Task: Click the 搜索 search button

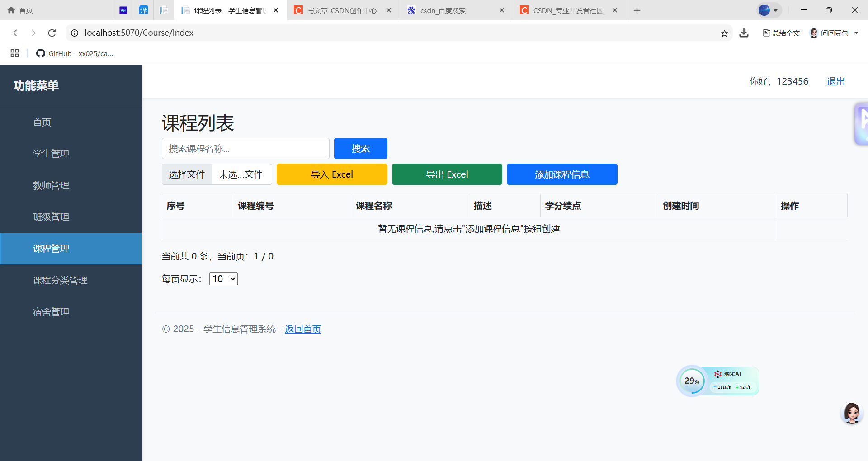Action: pyautogui.click(x=360, y=148)
